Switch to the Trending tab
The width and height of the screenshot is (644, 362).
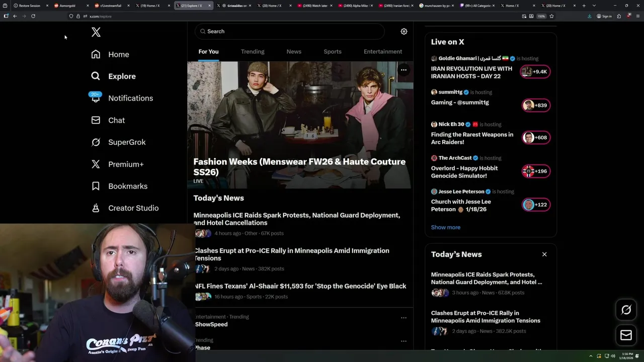click(253, 52)
